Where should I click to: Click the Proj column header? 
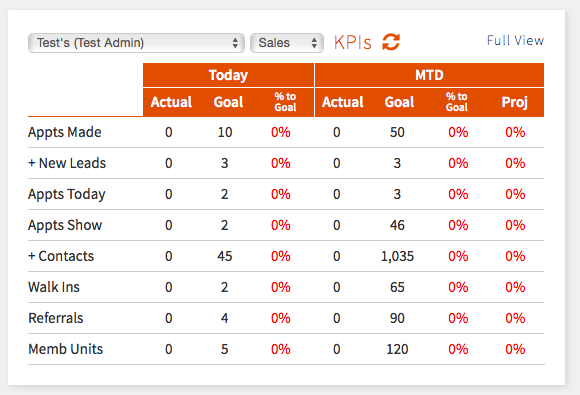pos(515,102)
